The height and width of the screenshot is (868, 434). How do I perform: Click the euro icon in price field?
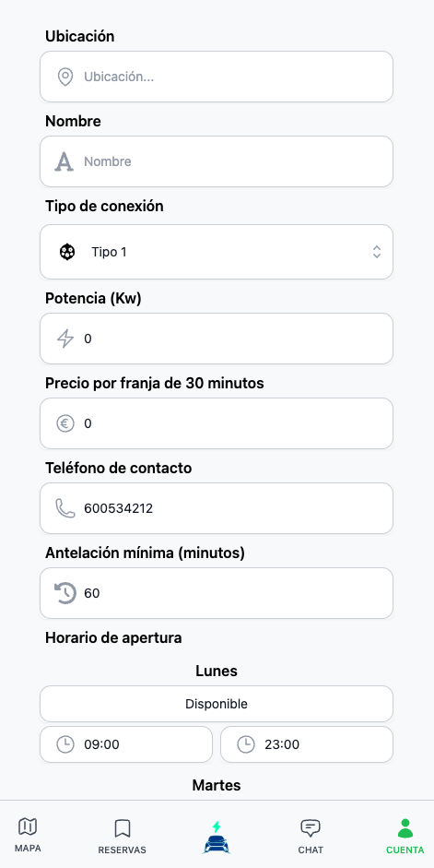coord(65,423)
